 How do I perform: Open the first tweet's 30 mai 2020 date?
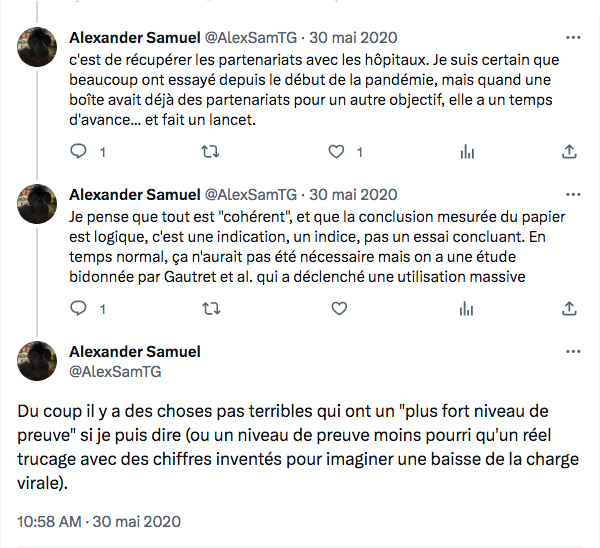click(x=353, y=38)
